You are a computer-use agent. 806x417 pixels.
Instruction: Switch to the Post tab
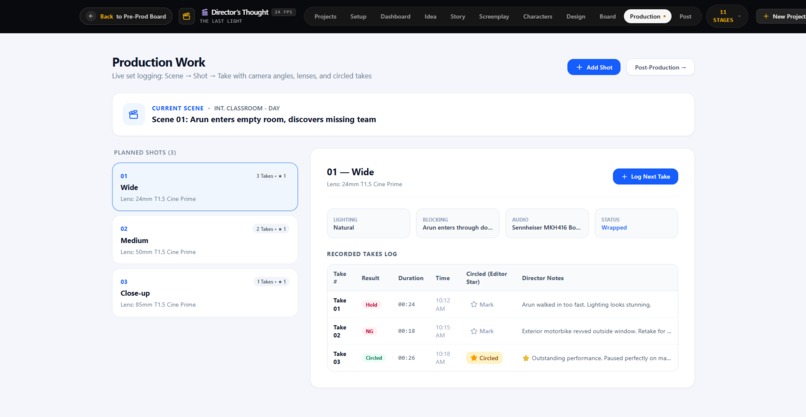[x=685, y=16]
